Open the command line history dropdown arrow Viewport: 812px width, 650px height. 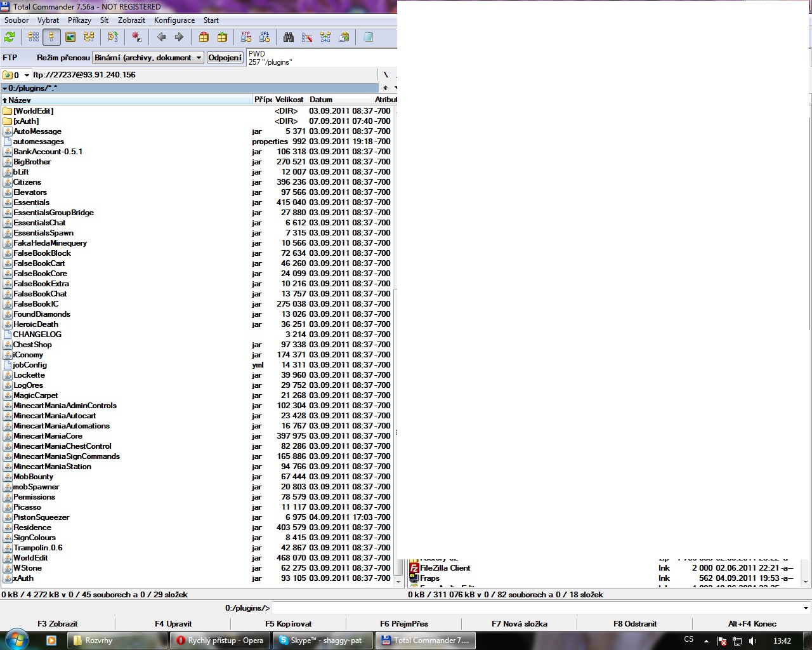806,608
